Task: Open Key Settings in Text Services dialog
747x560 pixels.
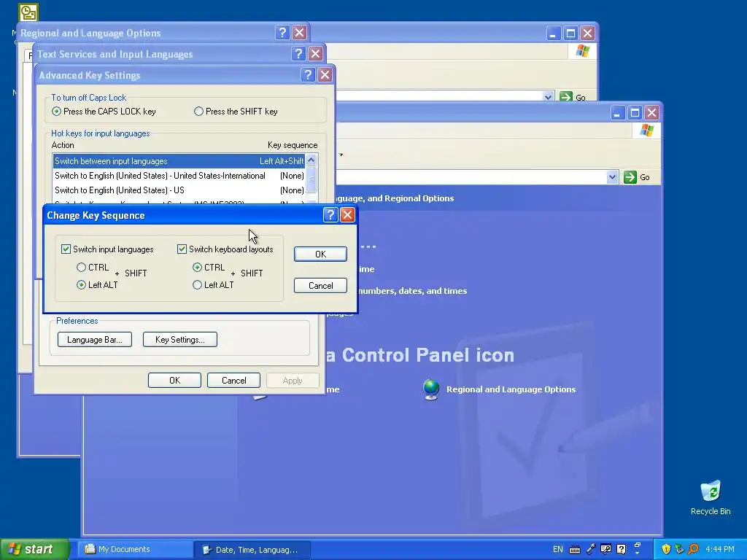Action: [x=179, y=340]
